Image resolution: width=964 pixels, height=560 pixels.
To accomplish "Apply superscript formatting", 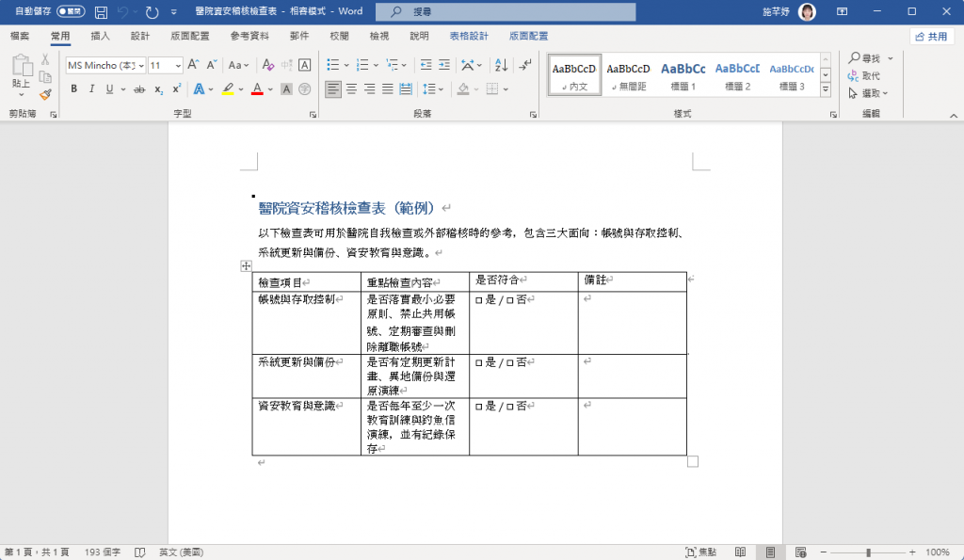I will coord(176,89).
